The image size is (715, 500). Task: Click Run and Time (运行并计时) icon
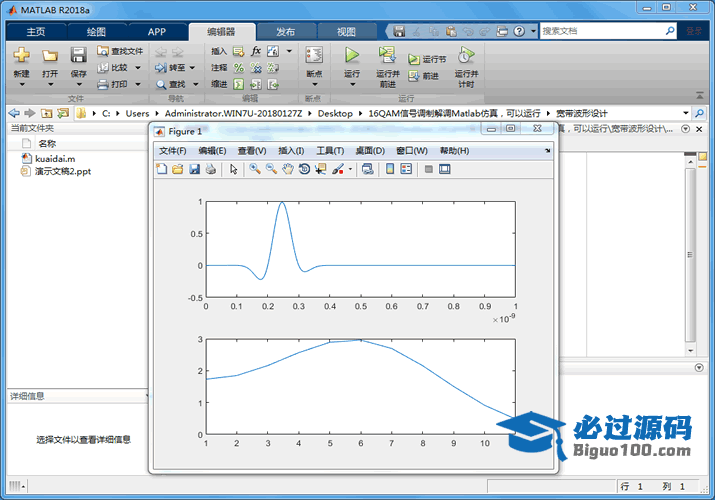pyautogui.click(x=466, y=55)
